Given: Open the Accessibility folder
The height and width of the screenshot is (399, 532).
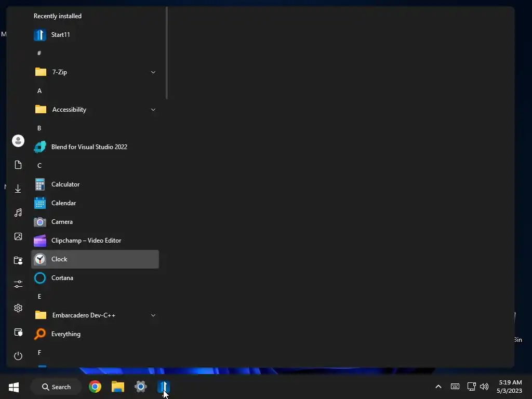Looking at the screenshot, I should (95, 110).
